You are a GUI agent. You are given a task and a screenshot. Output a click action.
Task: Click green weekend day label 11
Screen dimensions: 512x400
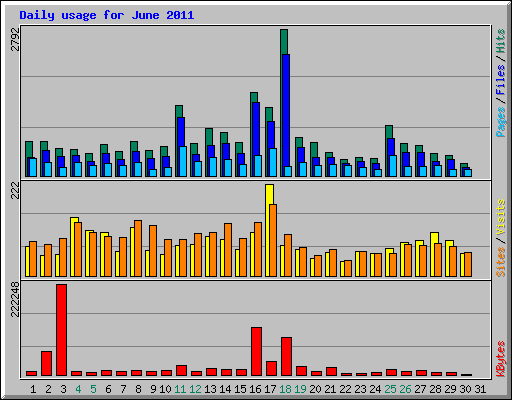[x=180, y=389]
